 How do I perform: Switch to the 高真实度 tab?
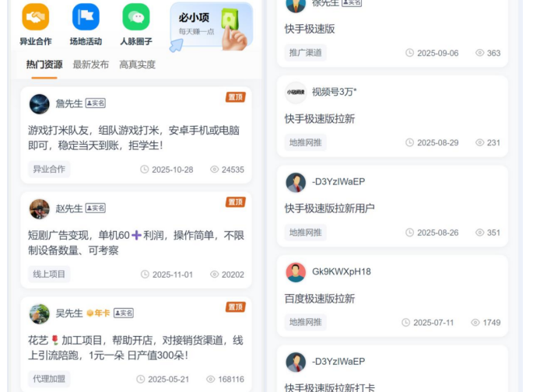(138, 65)
